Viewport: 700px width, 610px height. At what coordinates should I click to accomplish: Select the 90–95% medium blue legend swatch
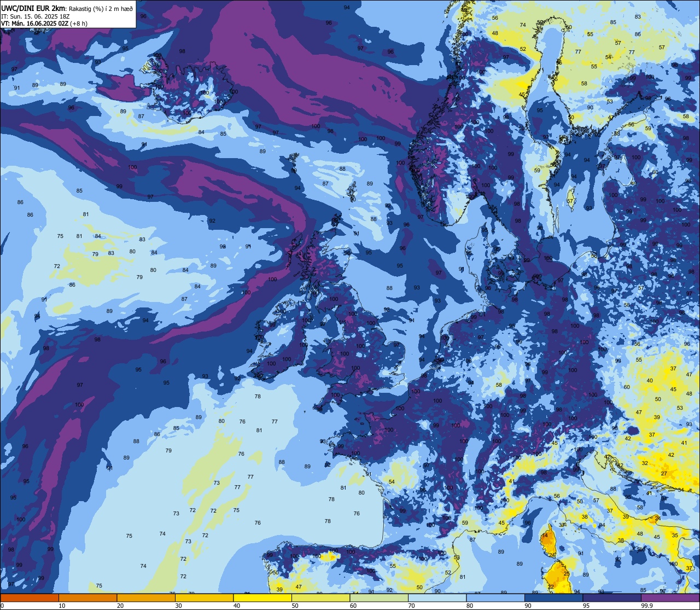point(553,597)
